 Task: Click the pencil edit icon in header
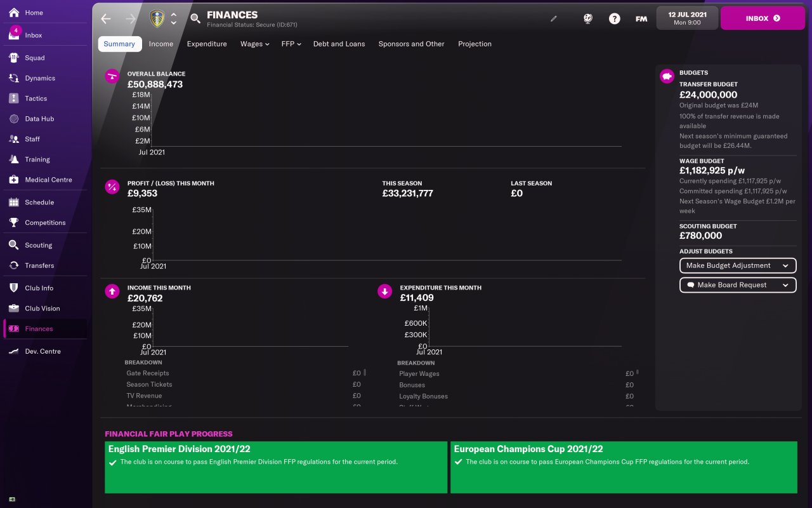[x=554, y=18]
